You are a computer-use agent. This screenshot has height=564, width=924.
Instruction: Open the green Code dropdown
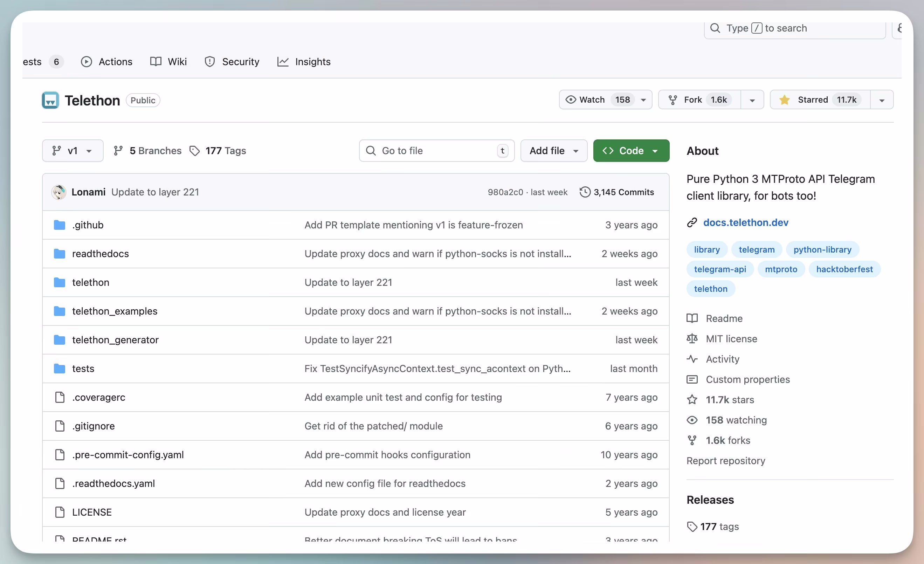click(x=631, y=151)
